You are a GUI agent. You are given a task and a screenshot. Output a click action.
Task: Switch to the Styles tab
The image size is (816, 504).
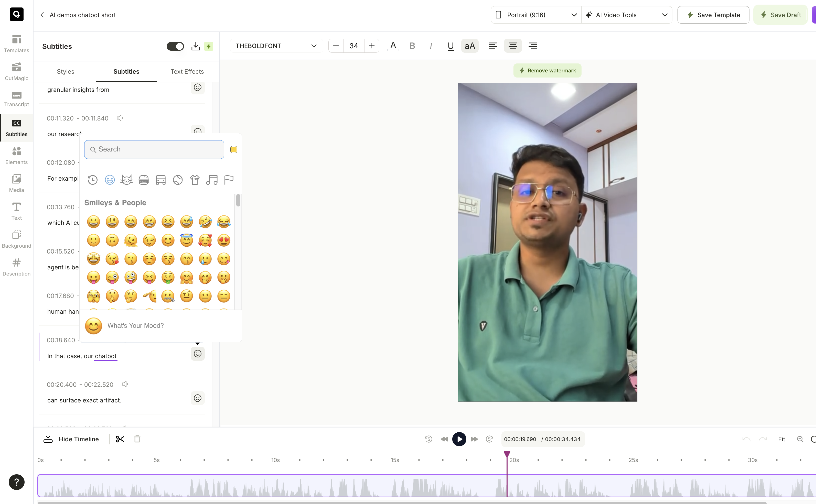point(65,71)
